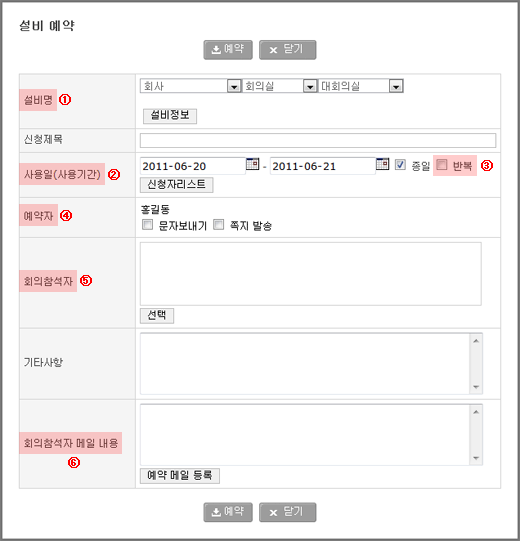The width and height of the screenshot is (520, 541).
Task: Click the top 닫기 close button
Action: [x=287, y=50]
